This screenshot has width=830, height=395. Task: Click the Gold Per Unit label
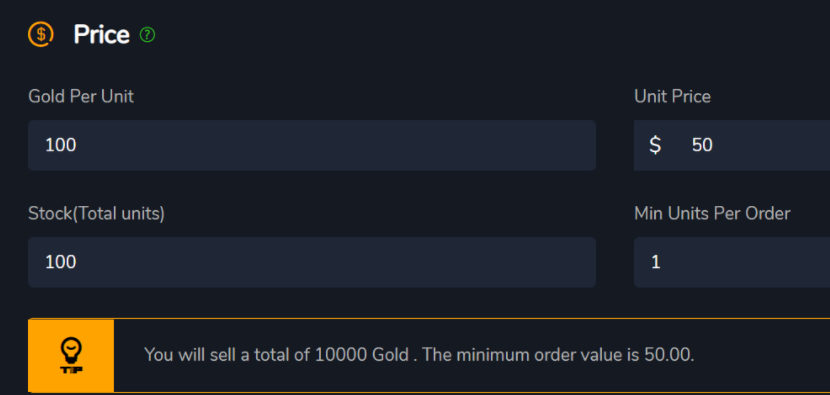pos(81,96)
